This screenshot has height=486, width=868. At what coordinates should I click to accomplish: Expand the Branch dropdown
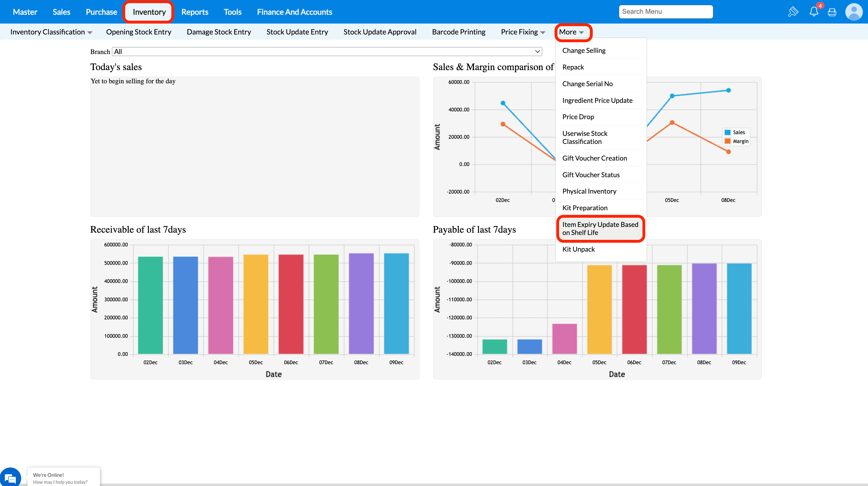tap(327, 52)
